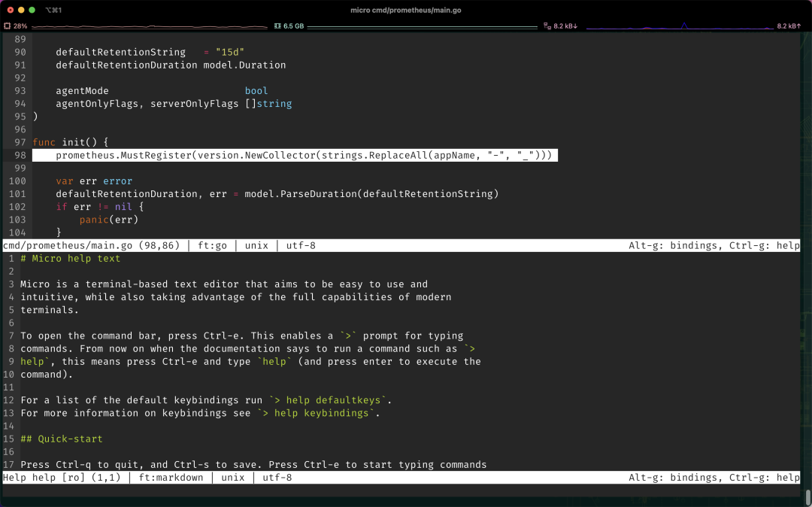Click line number 101 in the gutter
This screenshot has width=812, height=507.
[x=17, y=193]
